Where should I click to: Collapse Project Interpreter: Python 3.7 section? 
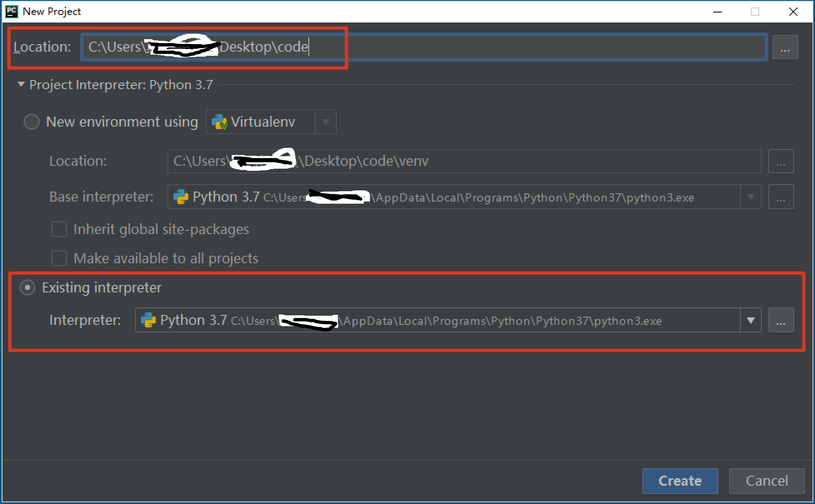pos(21,84)
